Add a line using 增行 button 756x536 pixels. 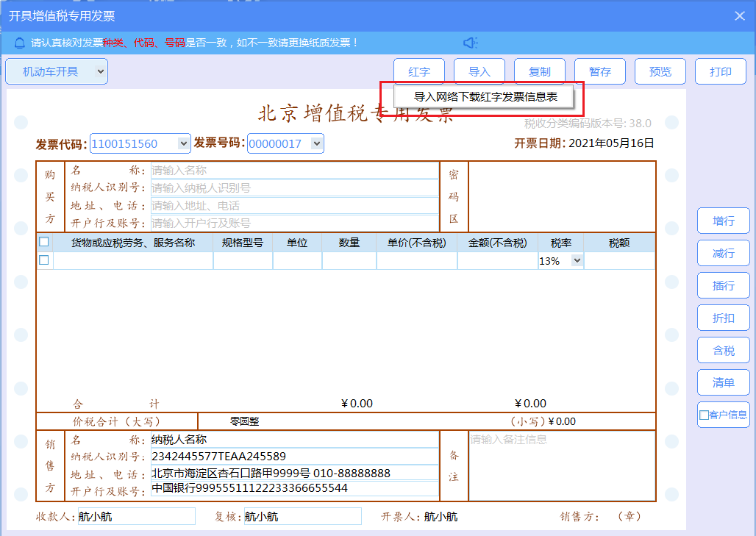coord(723,221)
